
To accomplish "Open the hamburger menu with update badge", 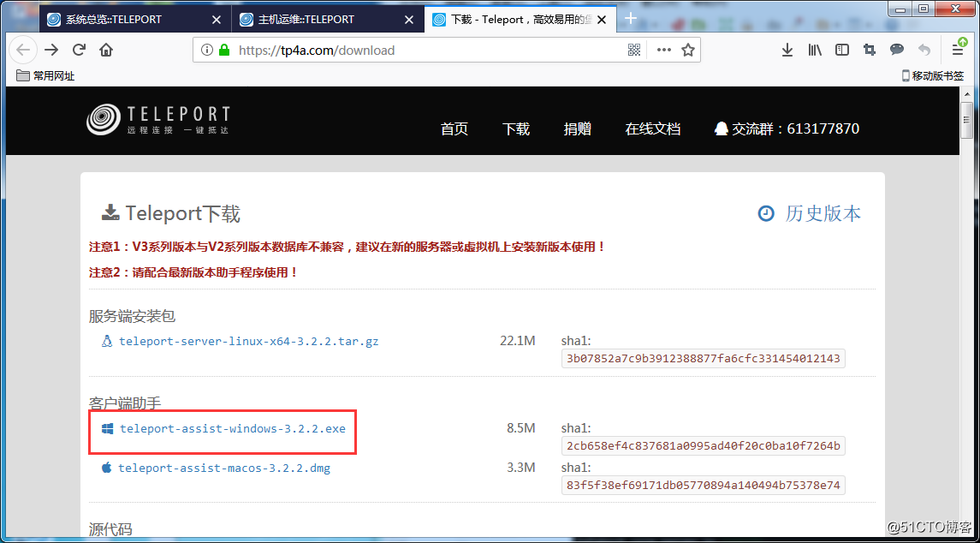I will (958, 50).
